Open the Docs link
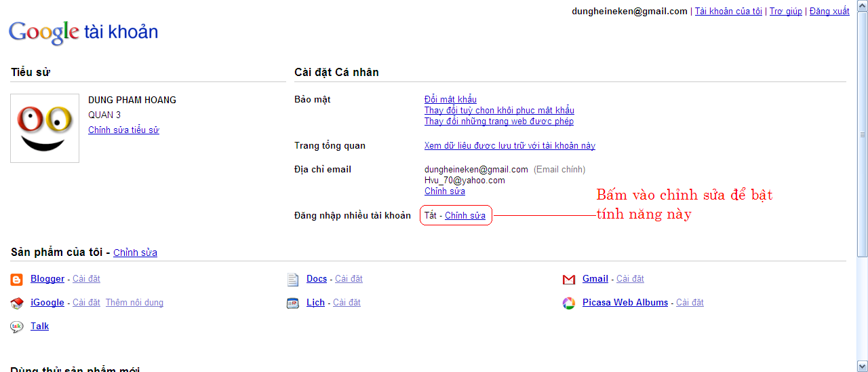Viewport: 868px width, 372px height. point(317,279)
